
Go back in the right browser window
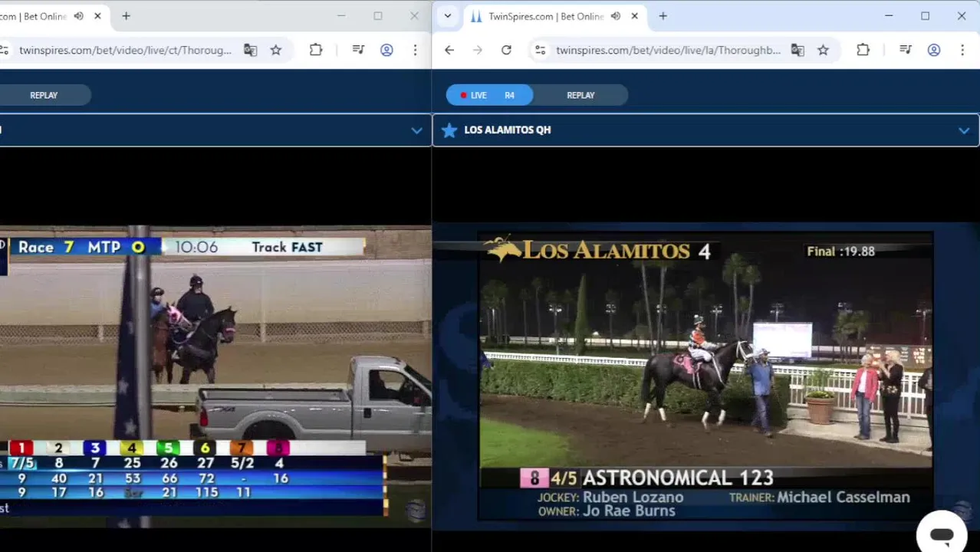[x=449, y=50]
